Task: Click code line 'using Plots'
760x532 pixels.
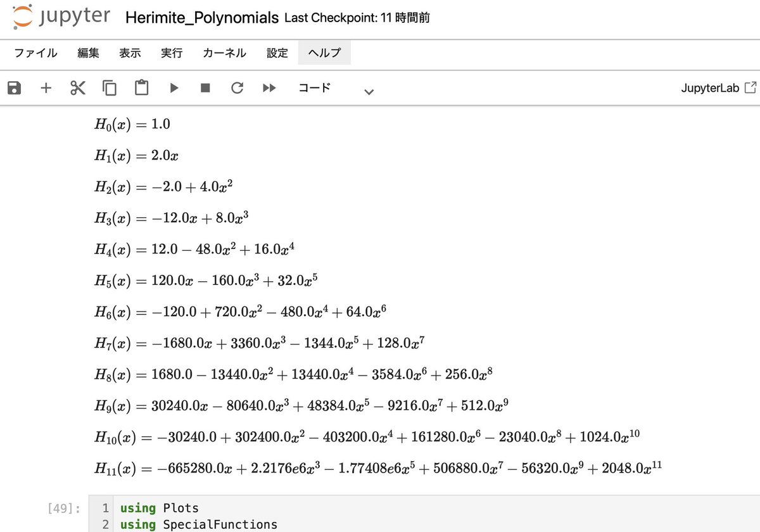Action: 159,508
